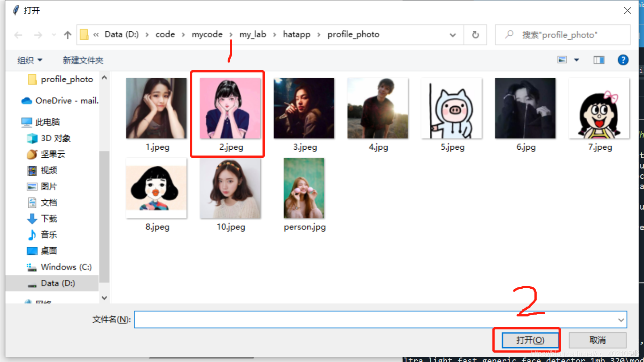Screen dimensions: 644x362
Task: Show hidden path with the double chevron
Action: coord(96,34)
